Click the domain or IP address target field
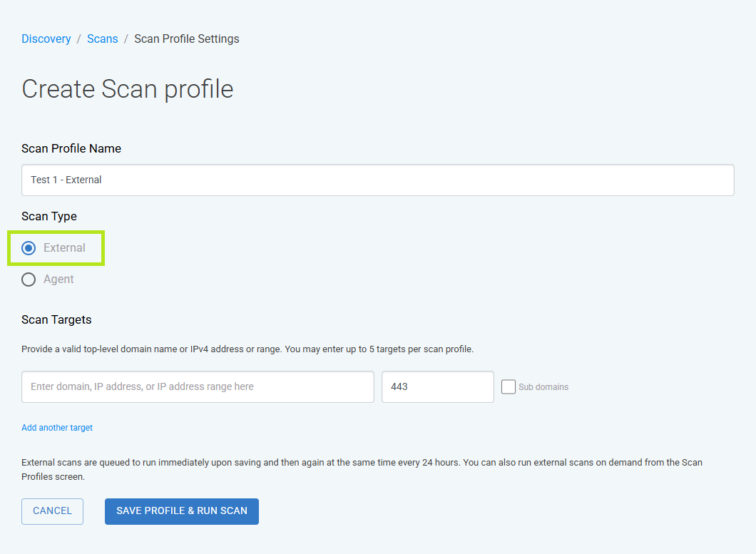This screenshot has height=554, width=756. [198, 386]
